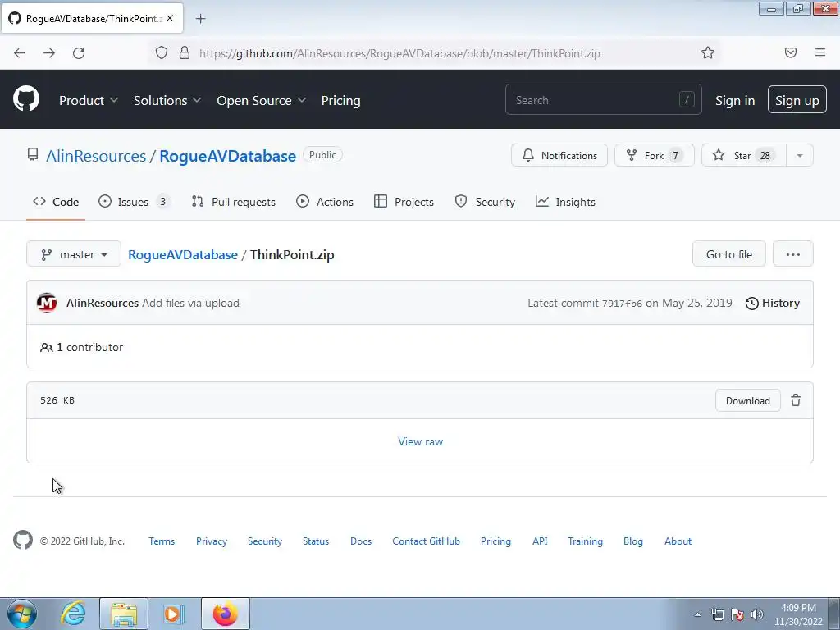The width and height of the screenshot is (840, 630).
Task: Open commit 7917fb6 link
Action: tap(622, 304)
